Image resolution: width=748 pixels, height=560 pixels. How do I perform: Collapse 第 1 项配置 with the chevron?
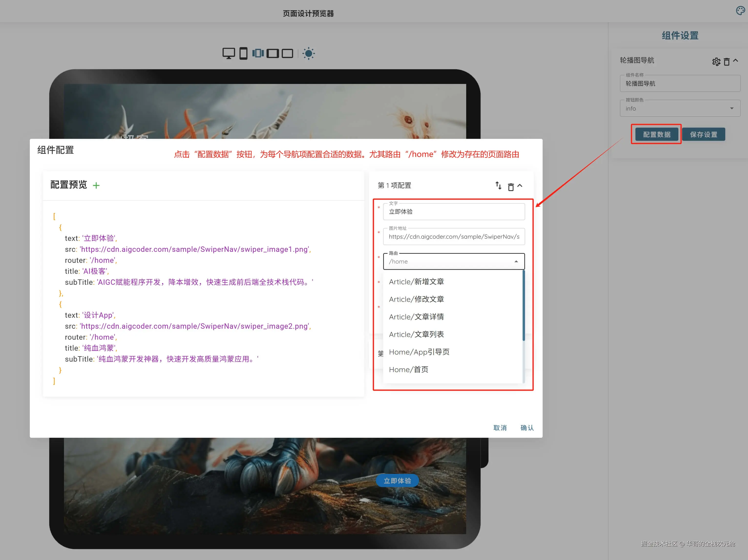(x=520, y=185)
